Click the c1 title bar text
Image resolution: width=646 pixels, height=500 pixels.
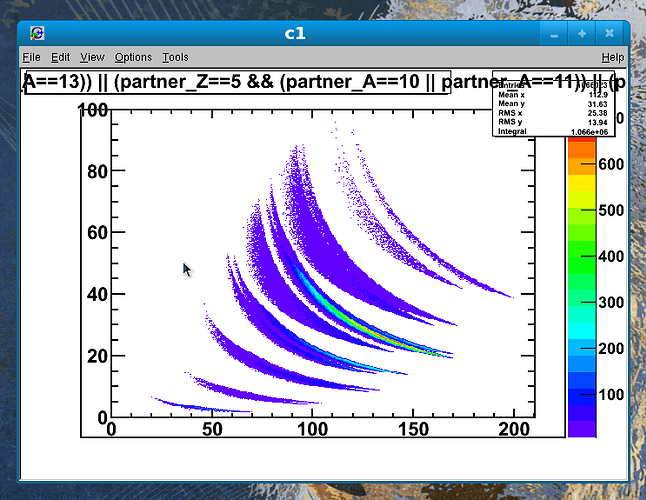pos(295,34)
